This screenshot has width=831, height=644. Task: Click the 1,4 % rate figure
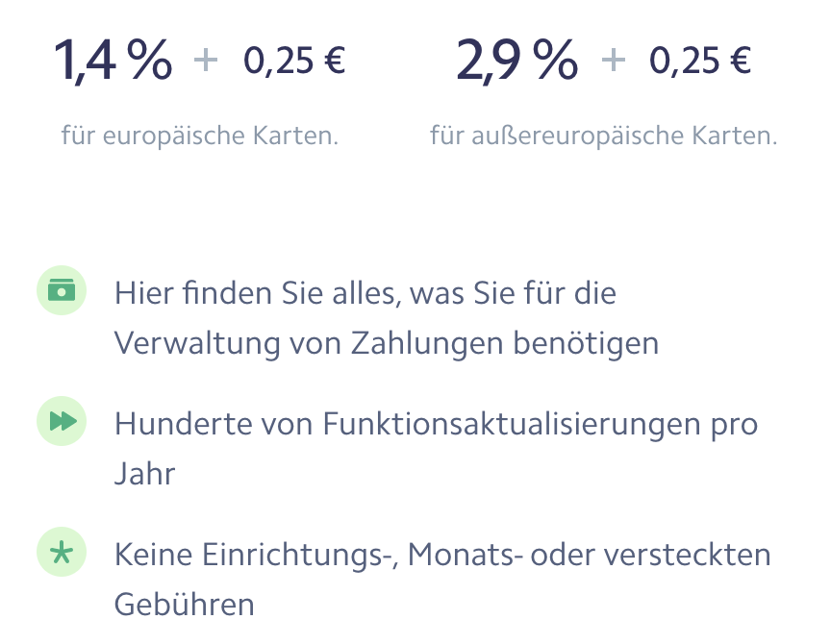tap(113, 60)
